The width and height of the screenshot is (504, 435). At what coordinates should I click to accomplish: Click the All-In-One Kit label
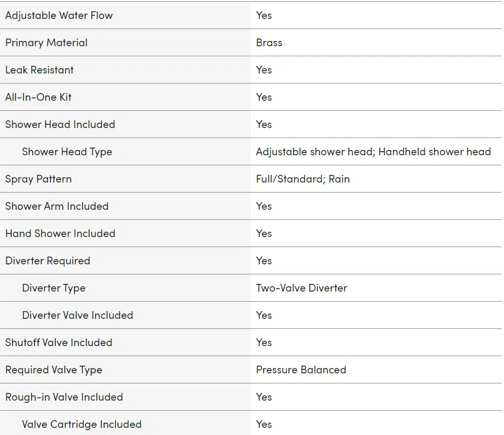tap(39, 97)
